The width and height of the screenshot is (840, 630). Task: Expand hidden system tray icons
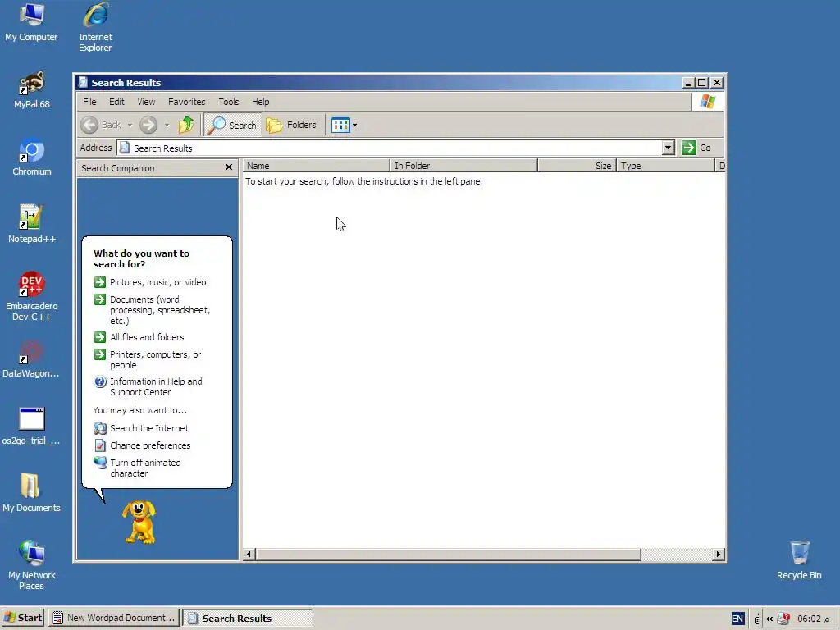point(769,619)
